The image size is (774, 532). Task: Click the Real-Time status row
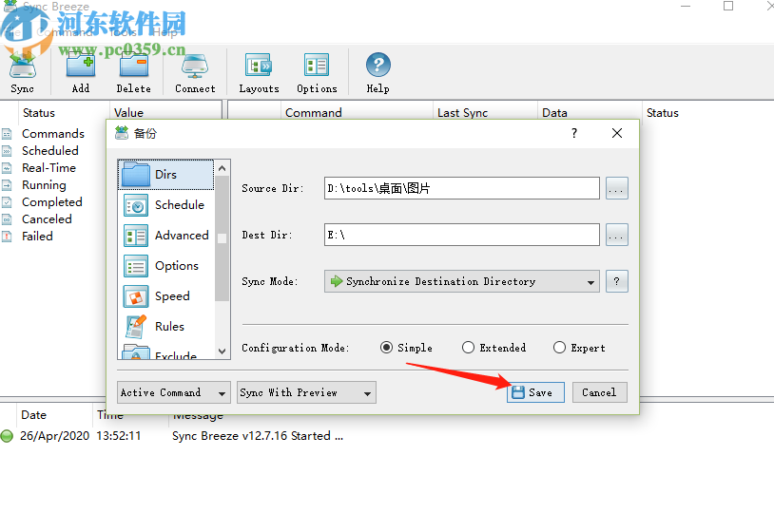point(48,167)
